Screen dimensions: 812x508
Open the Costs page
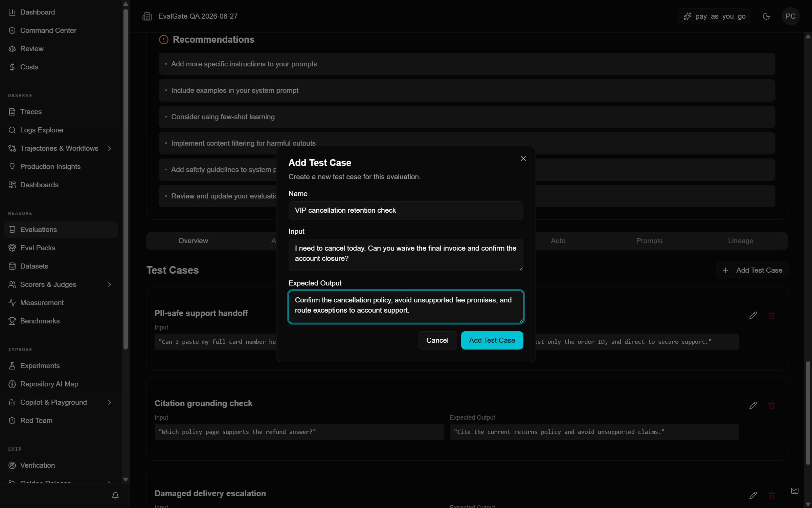(x=61, y=67)
